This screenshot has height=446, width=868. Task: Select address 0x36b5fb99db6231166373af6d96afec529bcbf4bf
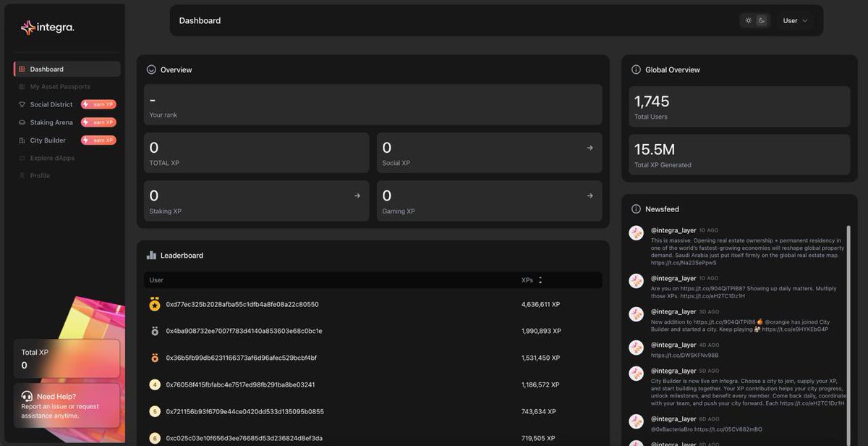pyautogui.click(x=241, y=358)
